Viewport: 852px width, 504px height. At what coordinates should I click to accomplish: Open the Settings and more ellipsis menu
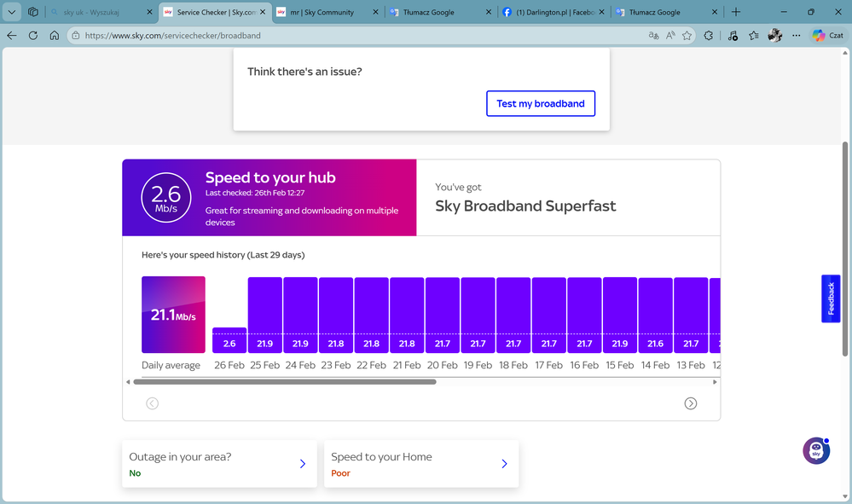point(796,35)
